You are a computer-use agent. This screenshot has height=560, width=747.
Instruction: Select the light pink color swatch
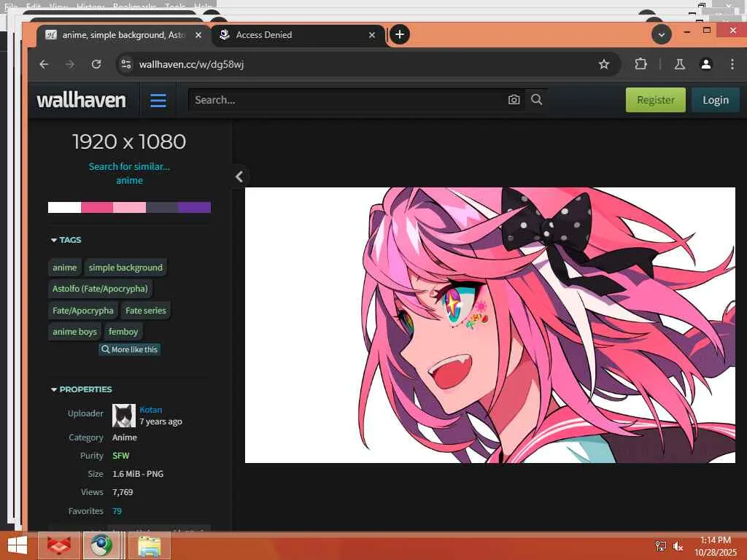click(130, 207)
